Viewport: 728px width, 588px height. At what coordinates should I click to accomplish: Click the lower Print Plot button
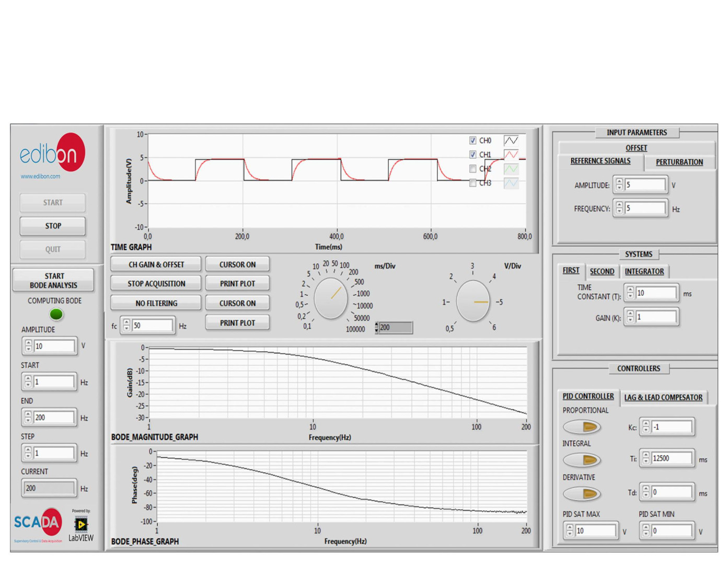coord(237,322)
